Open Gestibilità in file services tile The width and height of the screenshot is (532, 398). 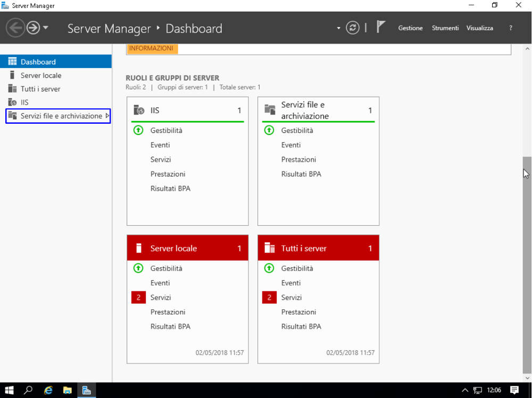(297, 130)
